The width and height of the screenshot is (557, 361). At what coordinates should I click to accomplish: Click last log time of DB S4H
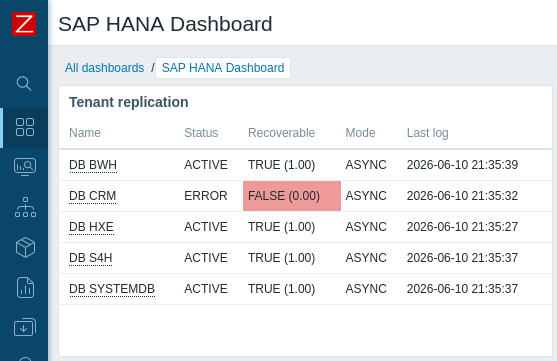(462, 258)
